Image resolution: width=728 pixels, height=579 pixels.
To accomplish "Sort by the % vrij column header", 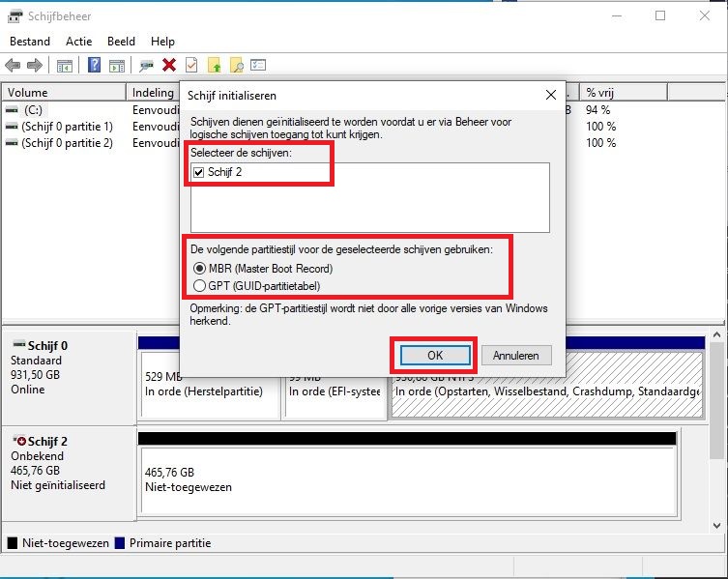I will [624, 93].
